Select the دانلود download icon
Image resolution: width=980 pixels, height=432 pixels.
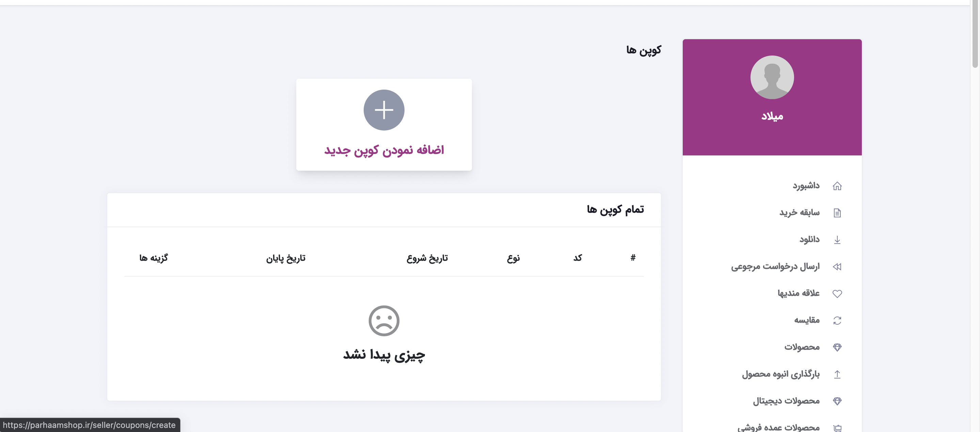pos(838,240)
